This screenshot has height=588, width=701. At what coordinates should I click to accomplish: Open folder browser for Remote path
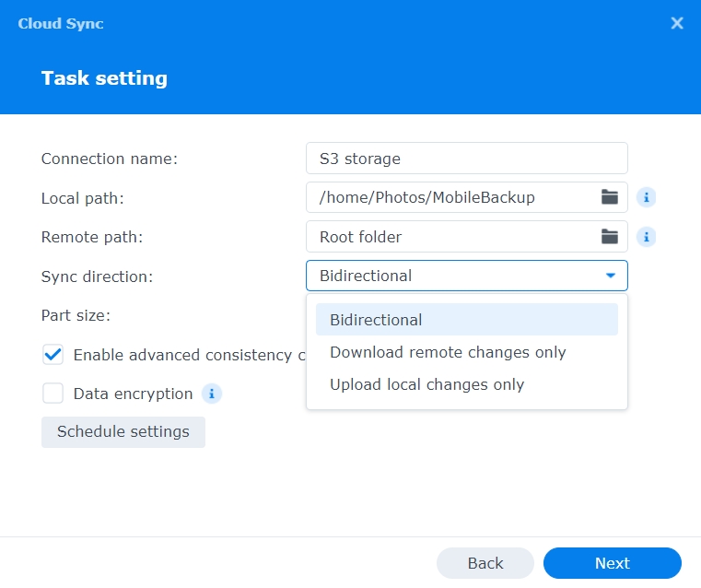[x=610, y=237]
